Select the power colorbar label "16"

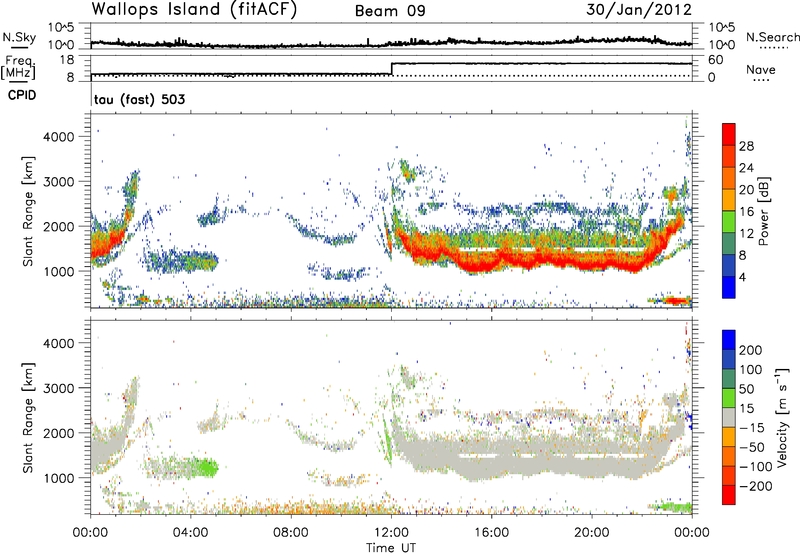(746, 212)
